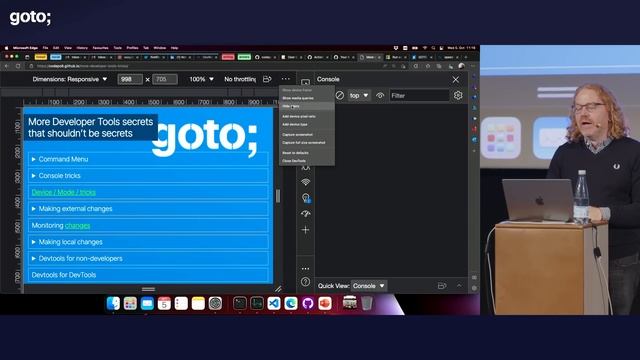Open Console settings gear icon

458,96
